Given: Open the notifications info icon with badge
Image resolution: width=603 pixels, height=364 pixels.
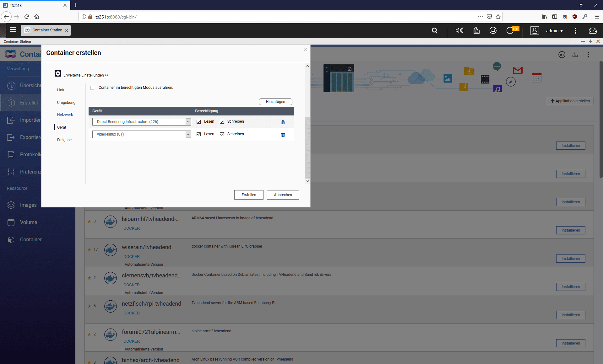Looking at the screenshot, I should tap(510, 30).
